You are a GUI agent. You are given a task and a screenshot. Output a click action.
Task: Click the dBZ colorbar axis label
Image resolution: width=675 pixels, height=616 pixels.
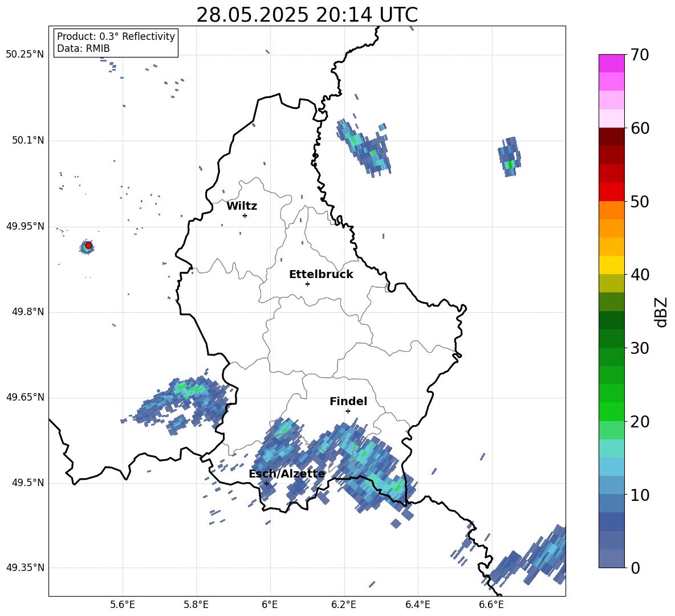click(x=661, y=312)
